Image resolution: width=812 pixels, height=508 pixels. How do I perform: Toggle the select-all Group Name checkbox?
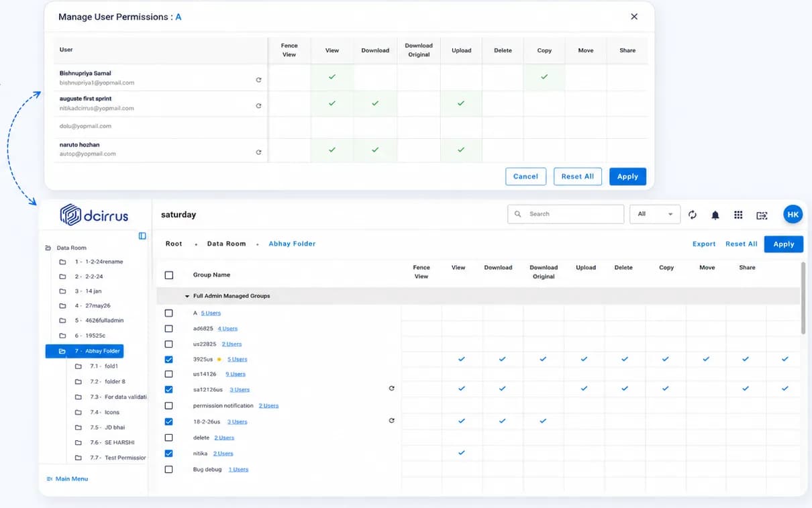click(x=169, y=275)
